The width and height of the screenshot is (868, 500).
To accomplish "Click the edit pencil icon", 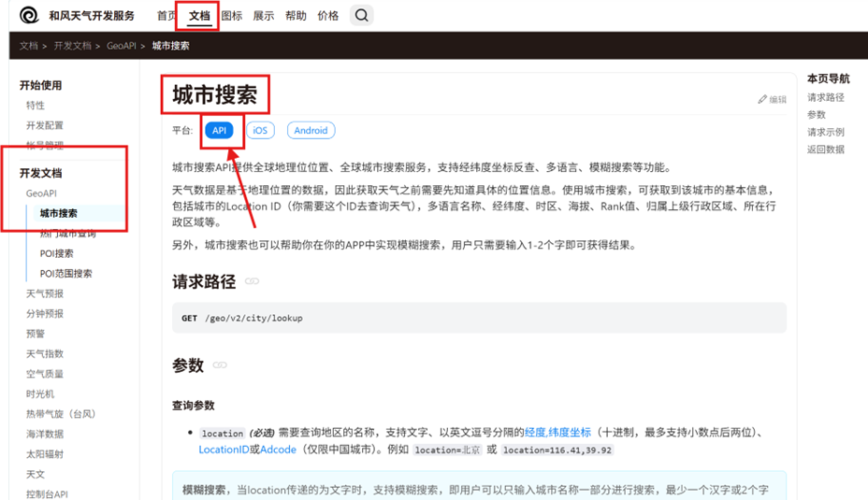I will click(x=762, y=99).
